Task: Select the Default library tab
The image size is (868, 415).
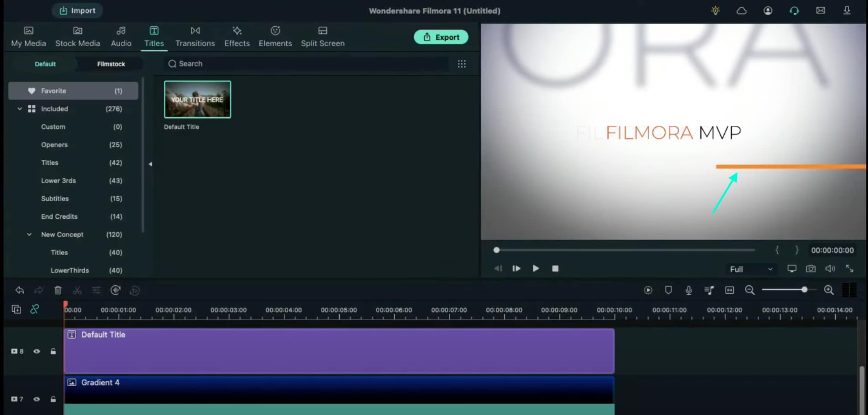Action: click(x=45, y=64)
